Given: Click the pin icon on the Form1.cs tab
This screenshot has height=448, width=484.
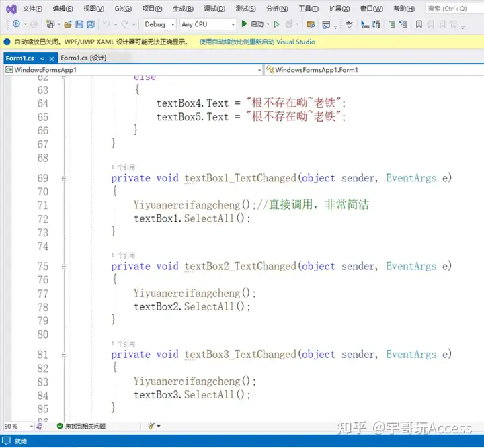Looking at the screenshot, I should pyautogui.click(x=42, y=58).
